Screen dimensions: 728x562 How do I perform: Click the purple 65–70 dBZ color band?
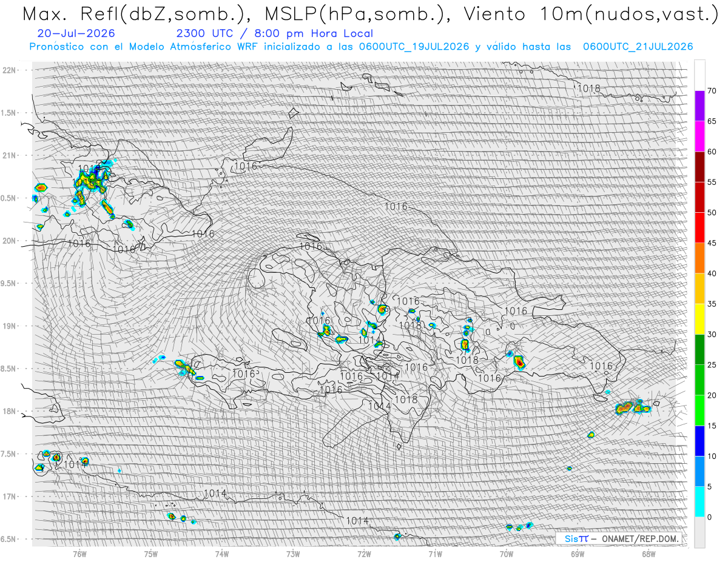[699, 106]
